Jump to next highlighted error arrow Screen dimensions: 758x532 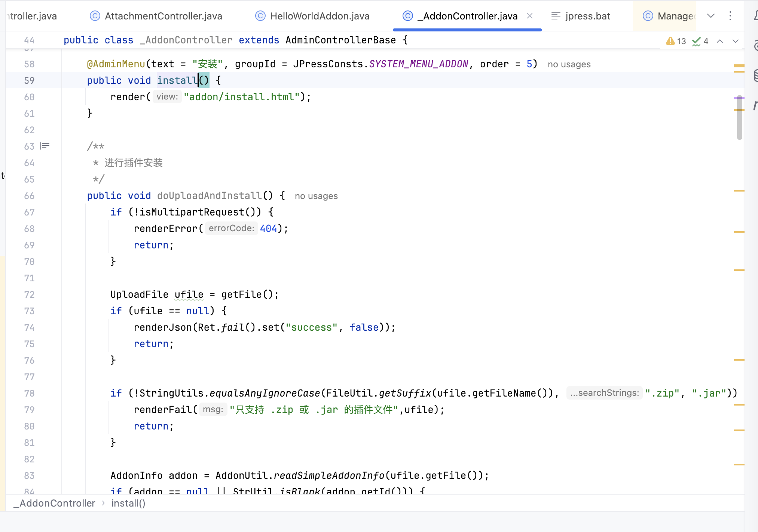pos(736,41)
